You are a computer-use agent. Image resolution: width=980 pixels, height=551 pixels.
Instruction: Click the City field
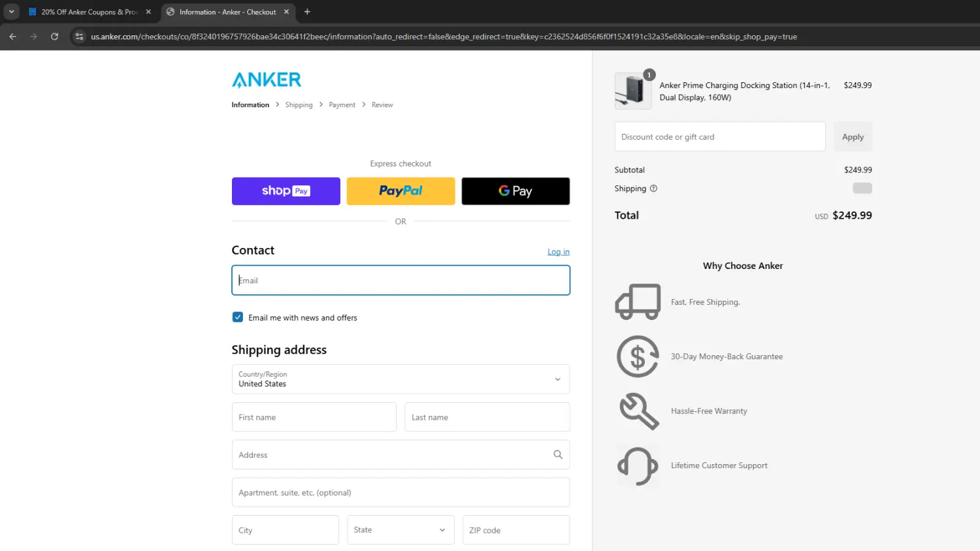[x=286, y=530]
